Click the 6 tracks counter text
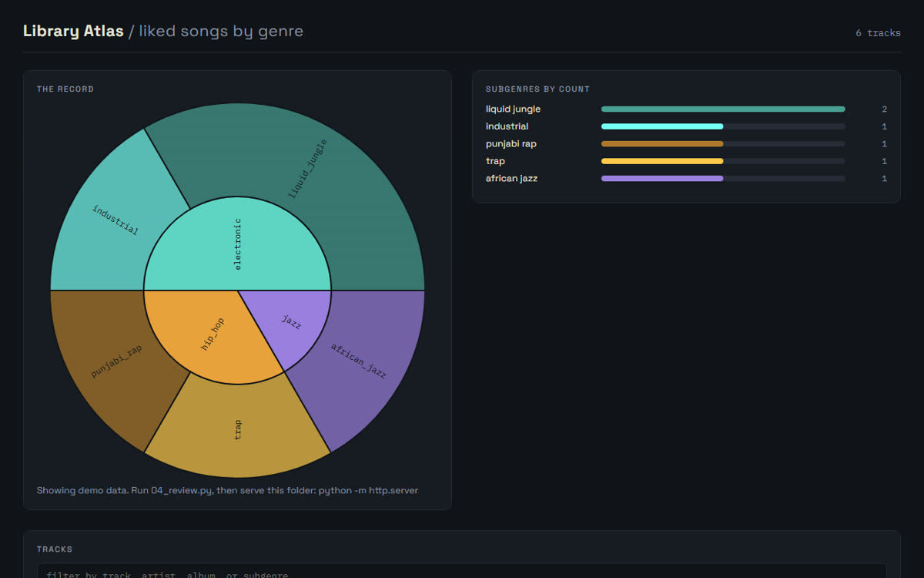The height and width of the screenshot is (578, 924). (878, 33)
